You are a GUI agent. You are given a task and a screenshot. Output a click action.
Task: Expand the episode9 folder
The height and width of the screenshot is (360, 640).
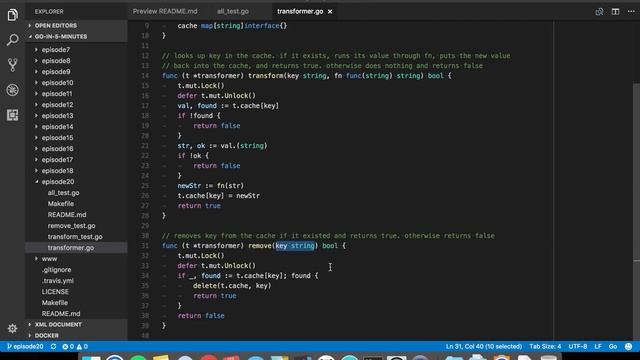pos(76,71)
